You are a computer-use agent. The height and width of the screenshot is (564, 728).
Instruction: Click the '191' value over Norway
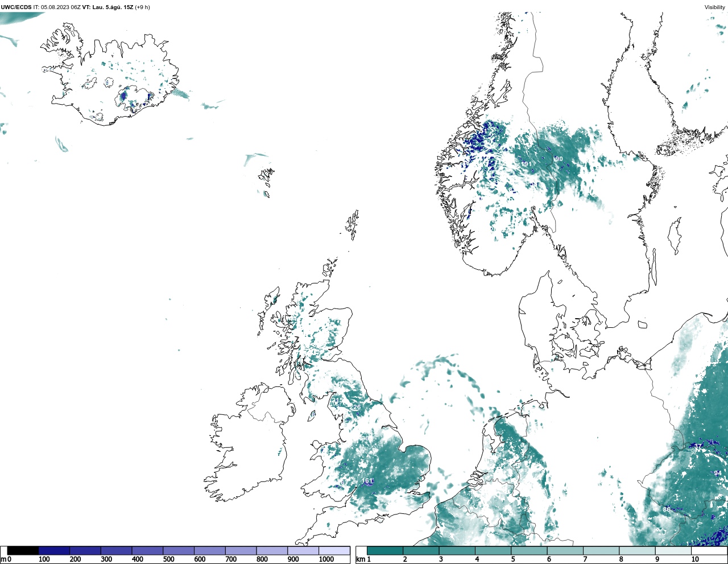527,164
